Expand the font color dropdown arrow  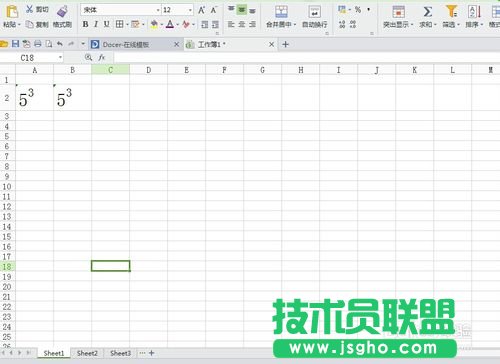click(178, 24)
